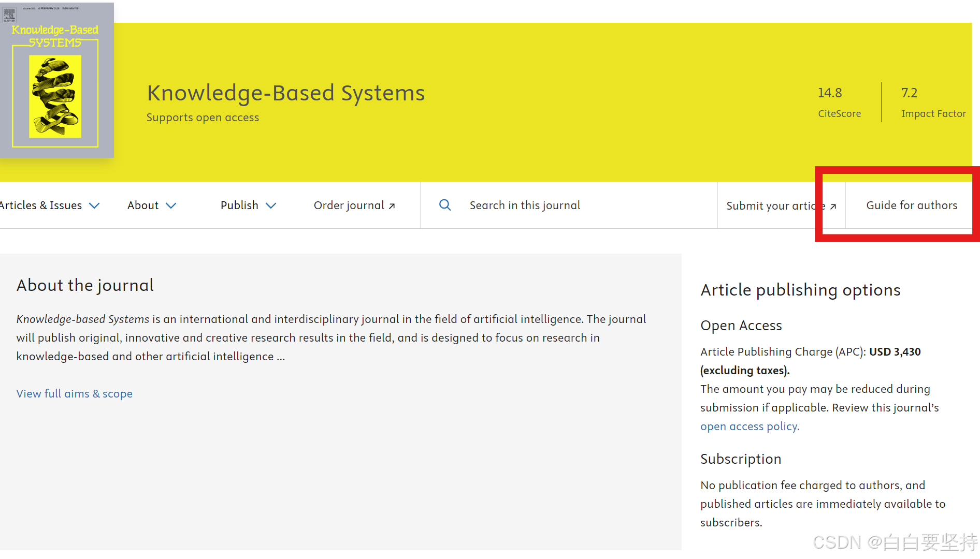Expand the Publish menu chevron

[x=271, y=205]
